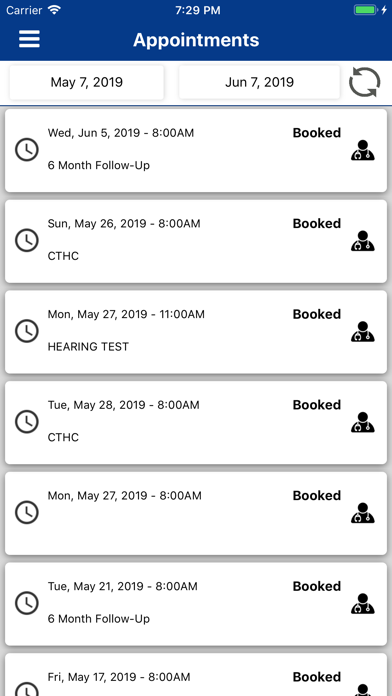
Task: Tap clock icon on Jun 5 appointment
Action: tap(27, 150)
